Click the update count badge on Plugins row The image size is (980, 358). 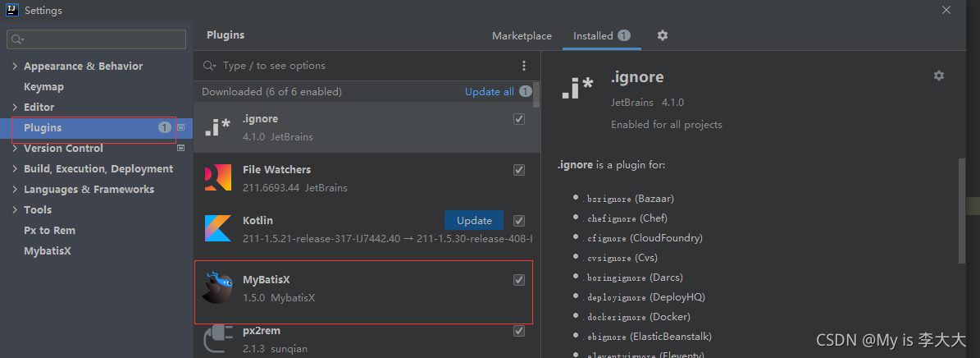click(x=164, y=127)
